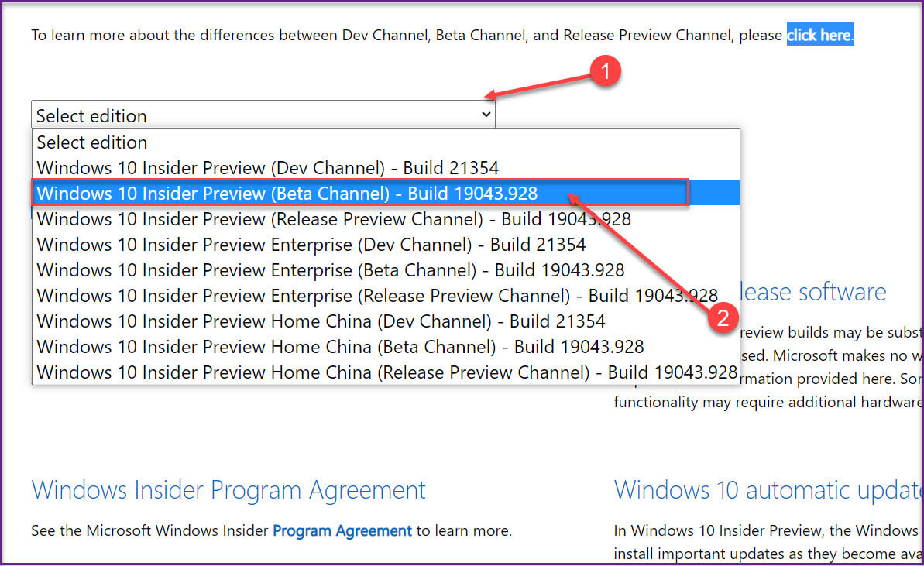Click the Windows Insider Program Agreement heading
Viewport: 924px width, 566px height.
click(x=228, y=490)
